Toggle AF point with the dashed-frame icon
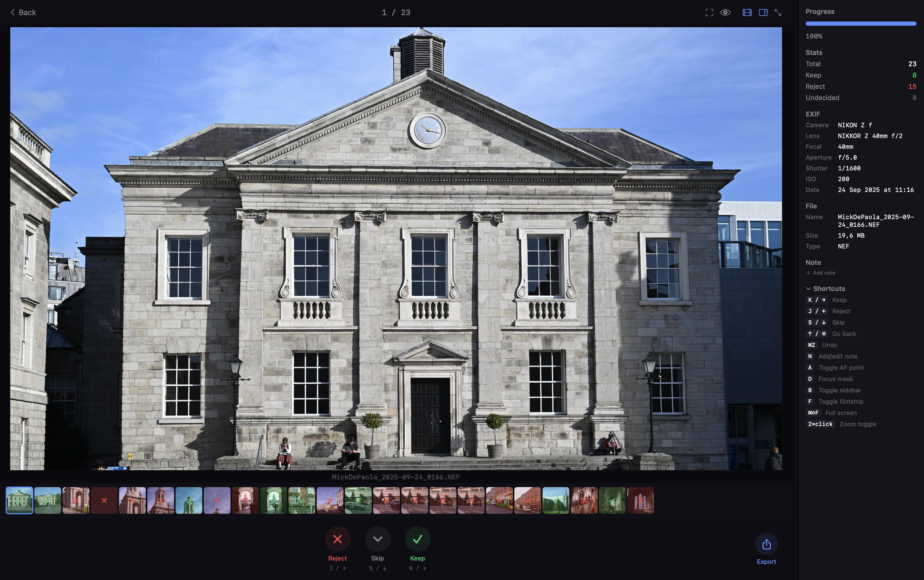 tap(709, 12)
